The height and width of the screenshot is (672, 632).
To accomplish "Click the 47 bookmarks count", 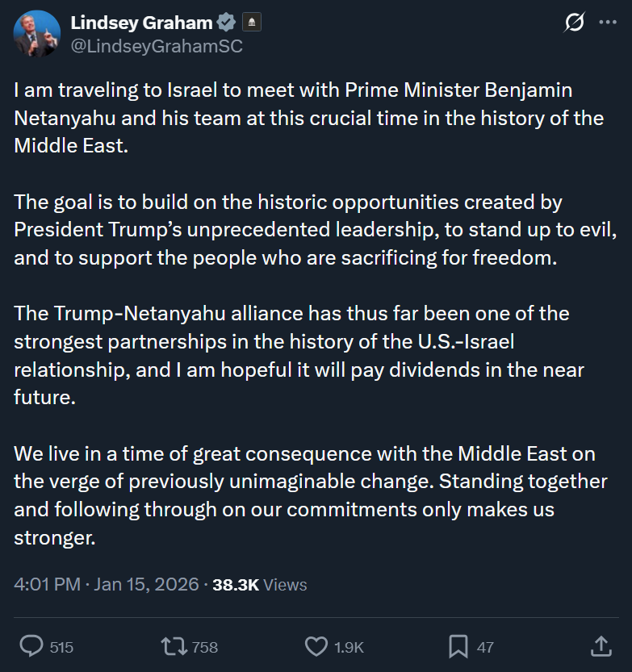I will [x=485, y=647].
